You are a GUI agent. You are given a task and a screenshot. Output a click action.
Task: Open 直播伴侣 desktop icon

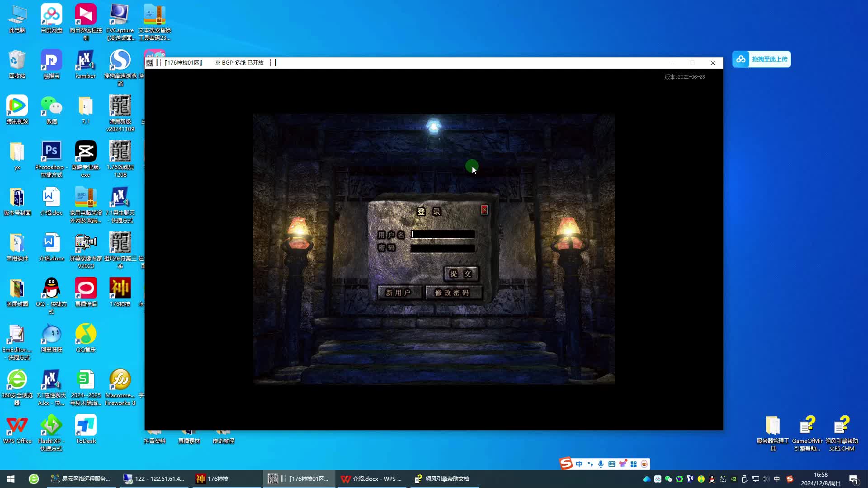click(x=86, y=293)
